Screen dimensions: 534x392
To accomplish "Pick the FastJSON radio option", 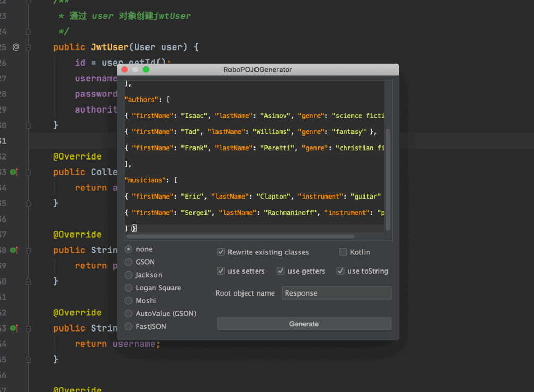I will (129, 327).
